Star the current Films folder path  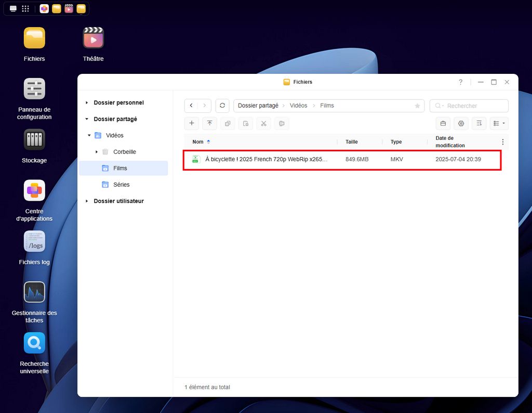pyautogui.click(x=417, y=106)
